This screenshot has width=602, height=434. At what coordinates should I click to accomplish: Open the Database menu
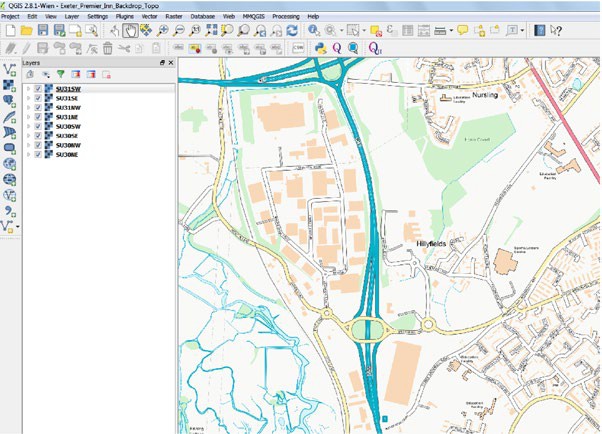[x=202, y=17]
